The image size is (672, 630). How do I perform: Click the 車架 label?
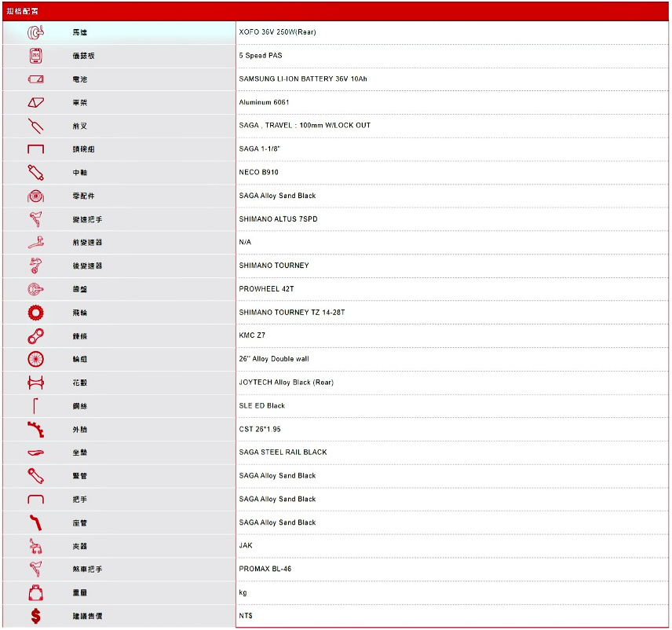(80, 102)
